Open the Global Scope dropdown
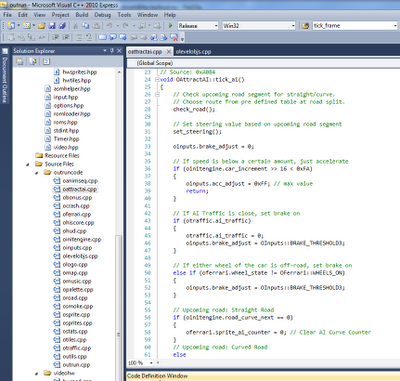Image resolution: width=400 pixels, height=381 pixels. 263,63
